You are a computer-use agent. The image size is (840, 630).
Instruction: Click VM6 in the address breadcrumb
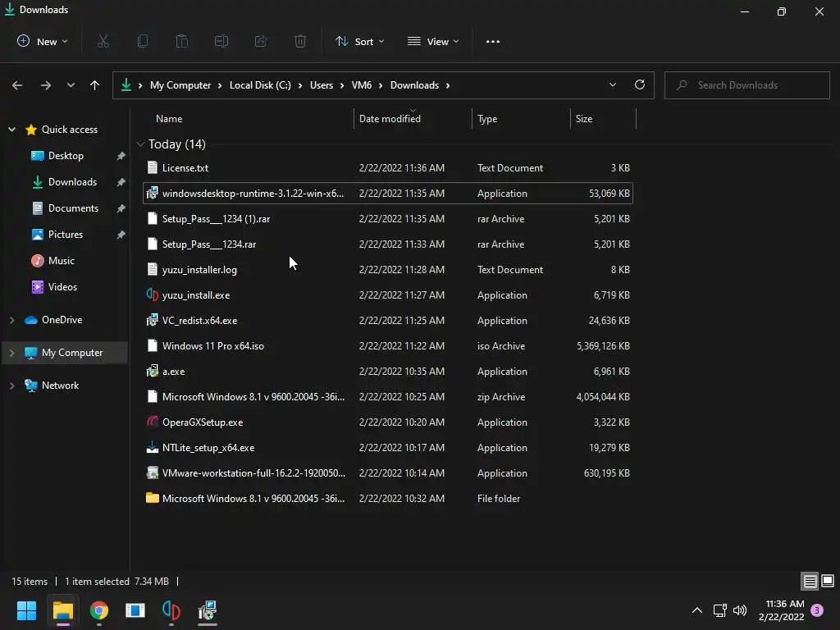point(362,85)
